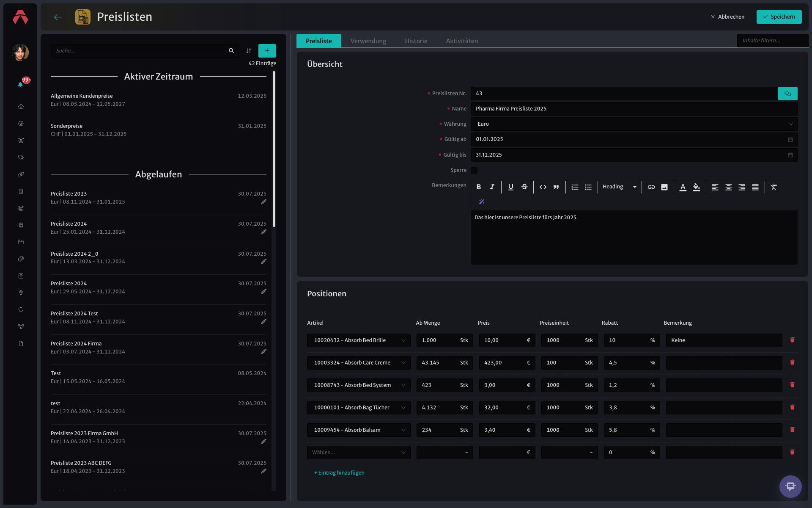The image size is (812, 508).
Task: Click the magic wand icon in editor toolbar
Action: (482, 202)
